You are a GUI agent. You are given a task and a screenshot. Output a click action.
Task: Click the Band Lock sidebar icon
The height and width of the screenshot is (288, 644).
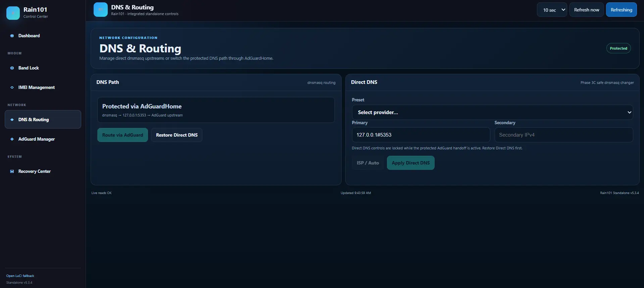click(12, 68)
